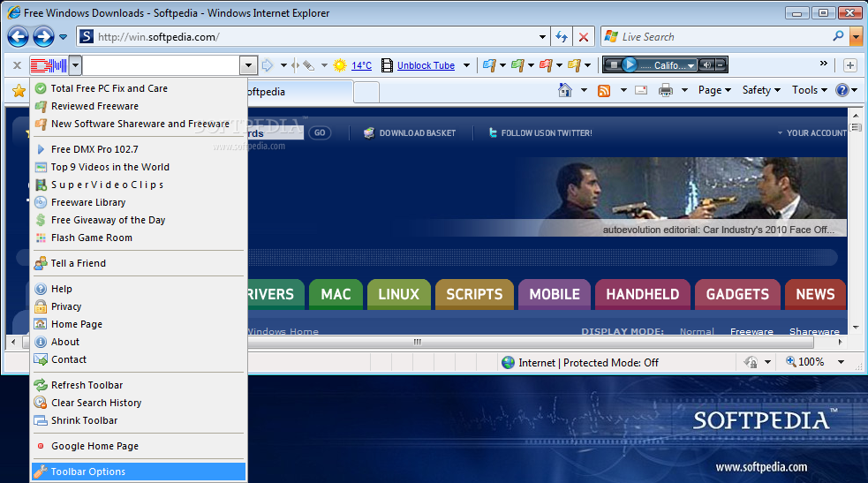The width and height of the screenshot is (868, 483).
Task: Open the Unblock Tube dropdown arrow
Action: 466,65
